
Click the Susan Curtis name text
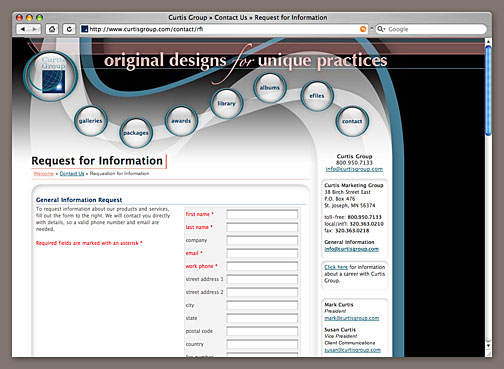(340, 329)
